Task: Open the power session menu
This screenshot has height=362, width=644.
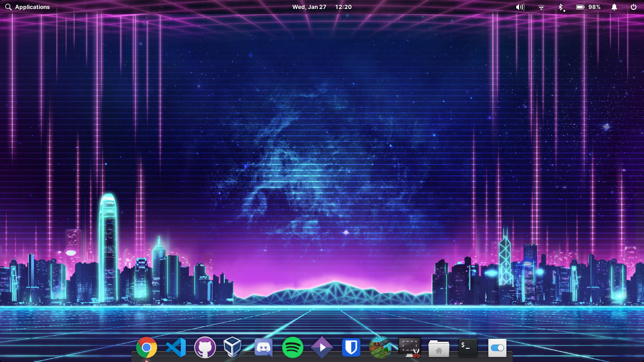Action: pos(634,7)
